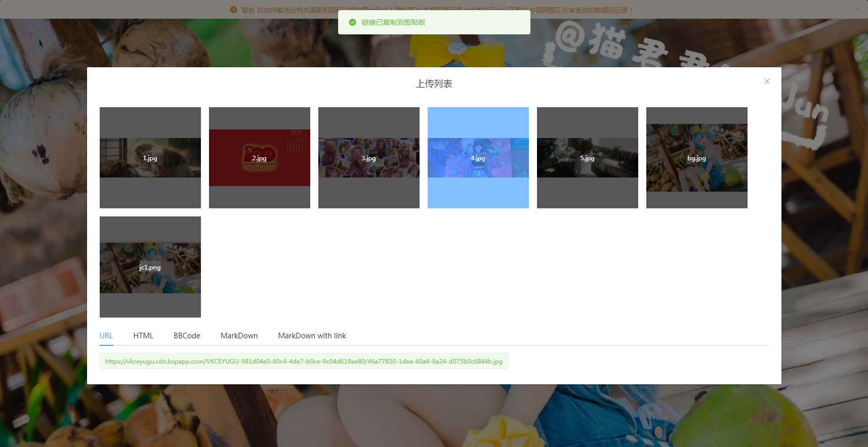Image resolution: width=868 pixels, height=447 pixels.
Task: Select the 5.jpg thumbnail
Action: click(x=588, y=158)
